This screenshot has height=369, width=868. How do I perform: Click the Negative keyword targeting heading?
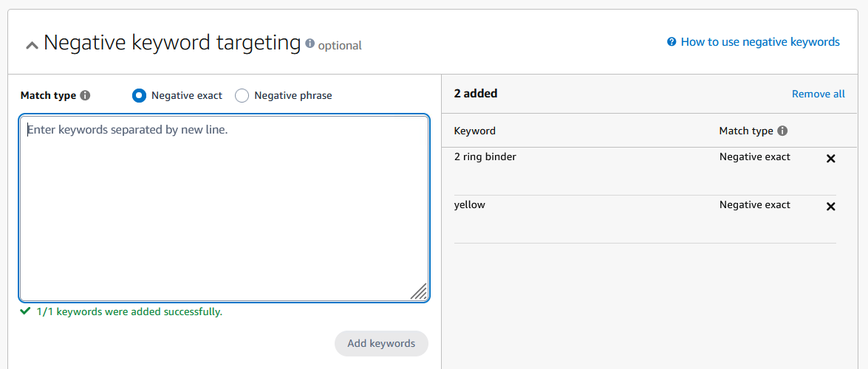(x=171, y=43)
